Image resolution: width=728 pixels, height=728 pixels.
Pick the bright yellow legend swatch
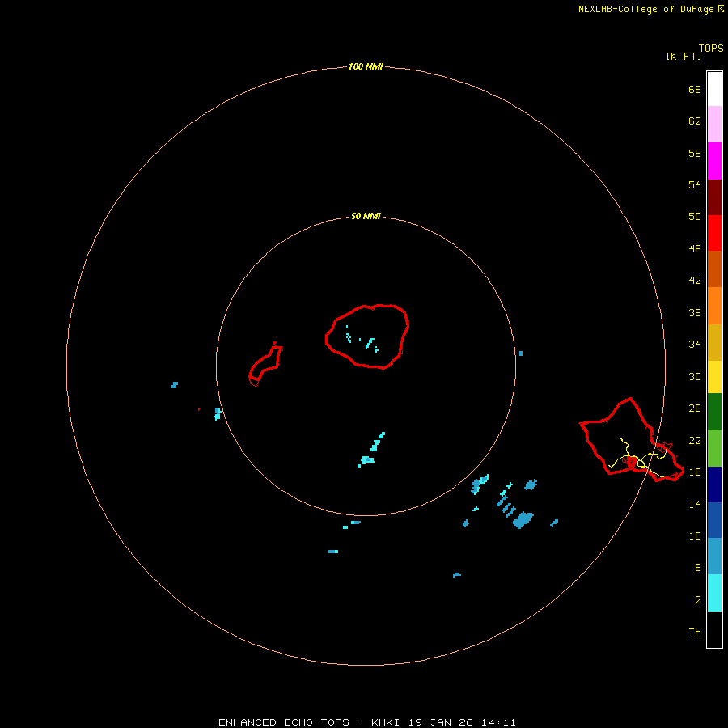714,377
